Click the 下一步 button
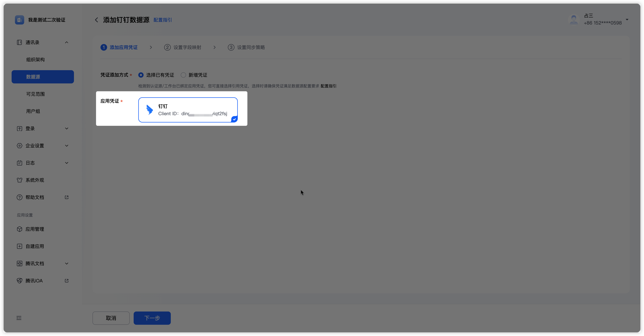This screenshot has height=336, width=644. (152, 318)
